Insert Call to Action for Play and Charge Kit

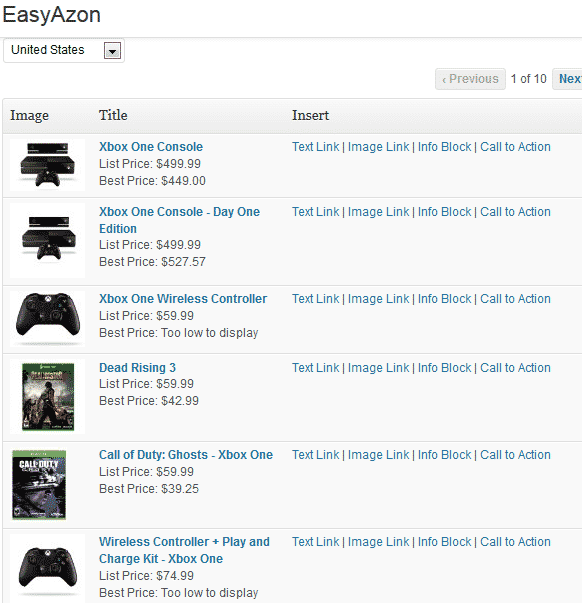pos(515,541)
